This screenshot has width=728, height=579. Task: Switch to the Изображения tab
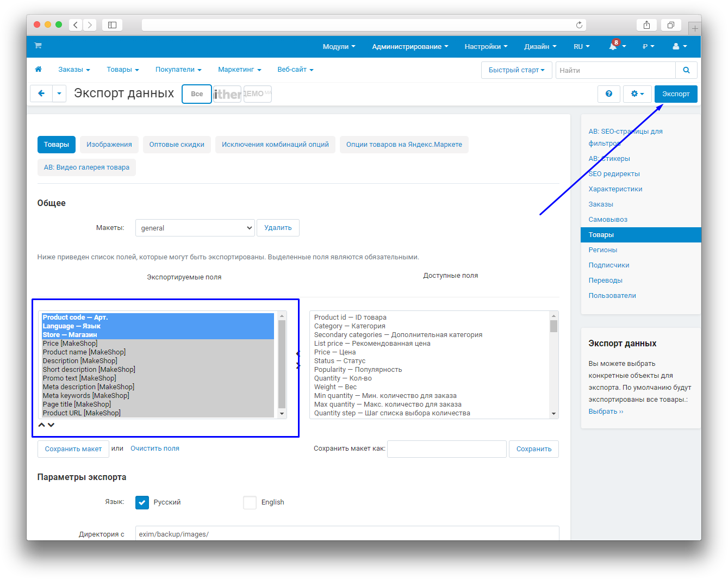[x=109, y=145]
